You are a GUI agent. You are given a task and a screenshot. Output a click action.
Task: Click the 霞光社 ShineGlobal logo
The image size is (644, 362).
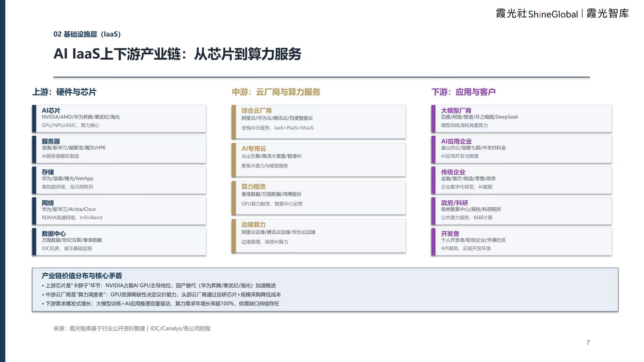pos(537,14)
